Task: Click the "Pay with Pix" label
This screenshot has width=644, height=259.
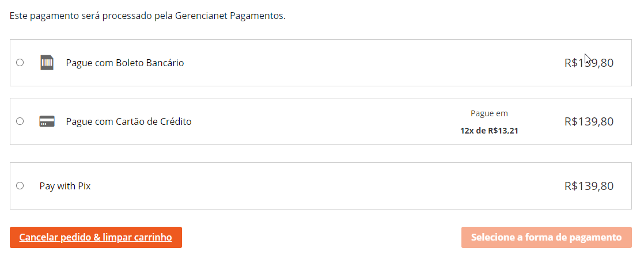Action: [65, 186]
